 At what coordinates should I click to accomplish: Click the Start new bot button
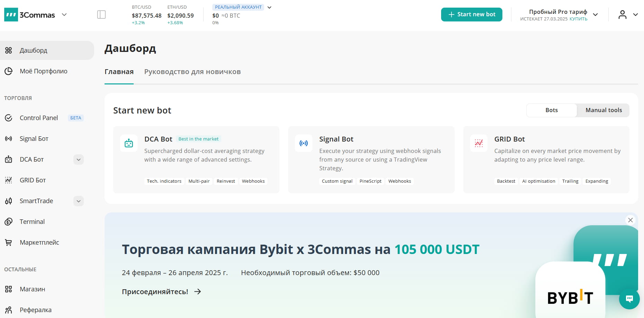[472, 15]
